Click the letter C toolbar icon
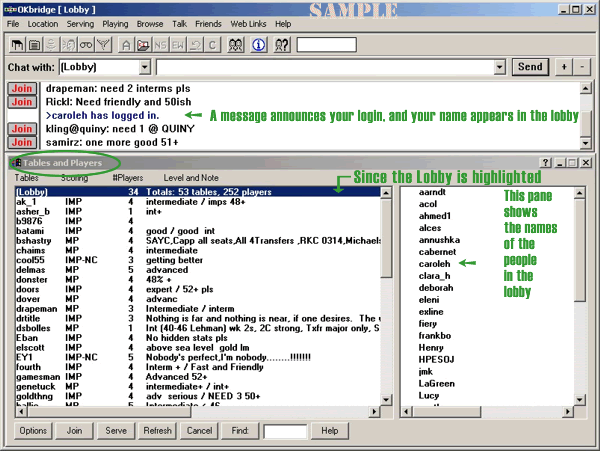Image resolution: width=600 pixels, height=451 pixels. pos(212,45)
